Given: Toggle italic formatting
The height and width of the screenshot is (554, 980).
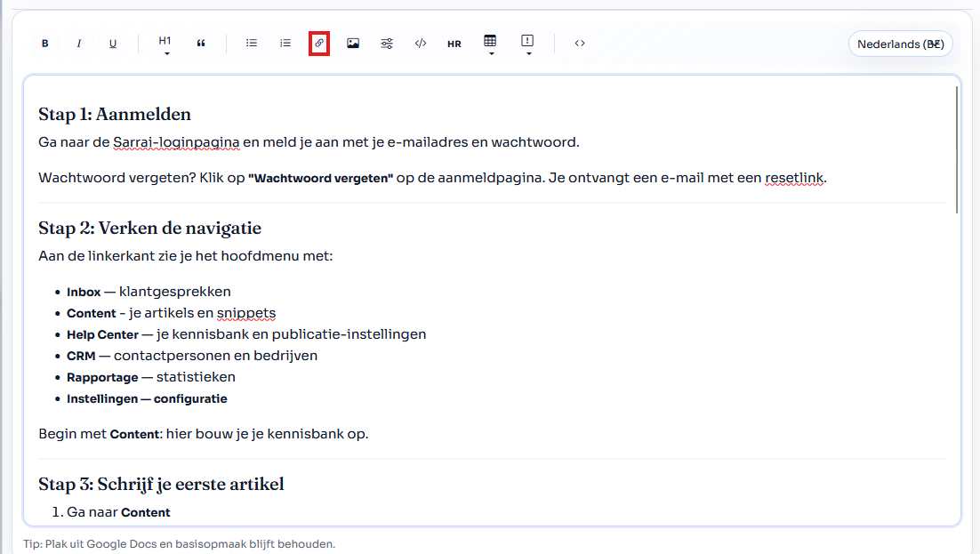Looking at the screenshot, I should pyautogui.click(x=78, y=42).
